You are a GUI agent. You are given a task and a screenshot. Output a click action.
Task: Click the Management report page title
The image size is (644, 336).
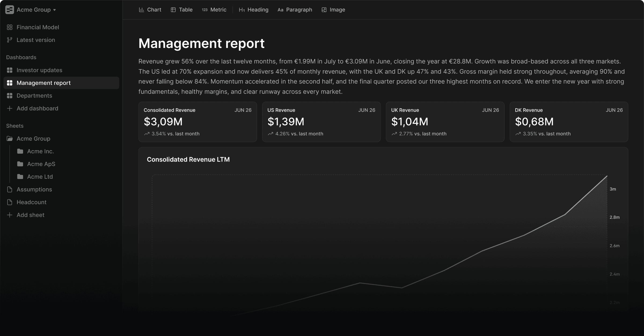pyautogui.click(x=202, y=43)
